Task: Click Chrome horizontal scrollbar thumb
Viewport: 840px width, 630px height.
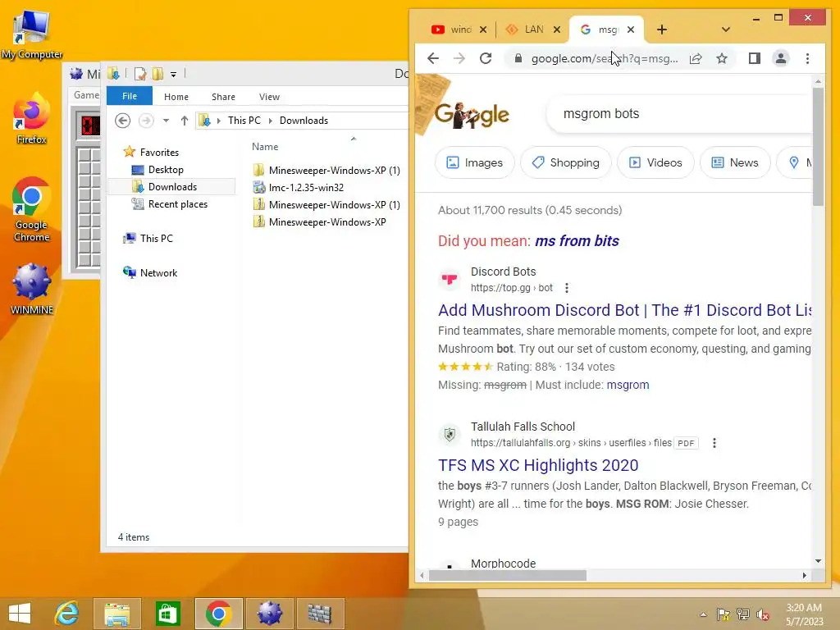Action: pos(507,575)
